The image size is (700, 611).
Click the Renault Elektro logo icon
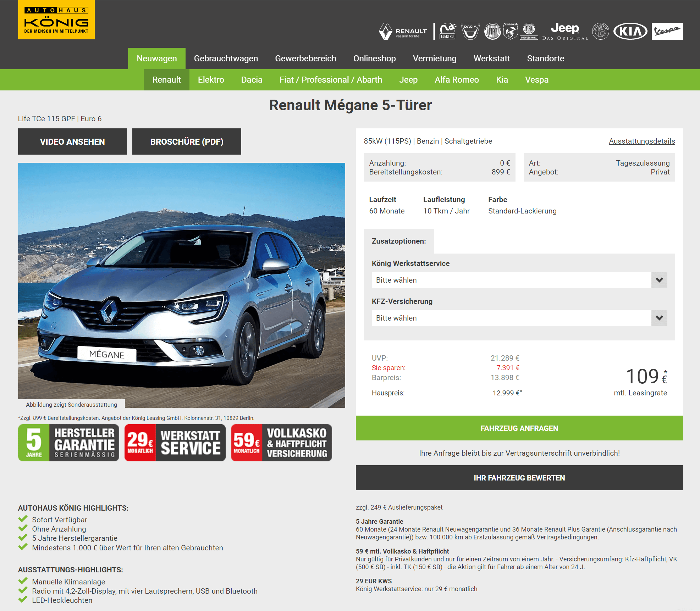(448, 31)
